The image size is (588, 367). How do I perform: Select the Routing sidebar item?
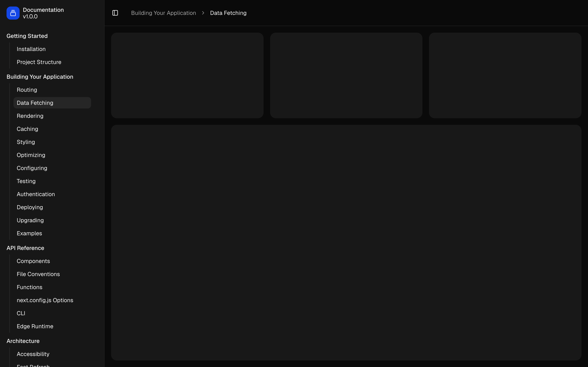click(27, 90)
